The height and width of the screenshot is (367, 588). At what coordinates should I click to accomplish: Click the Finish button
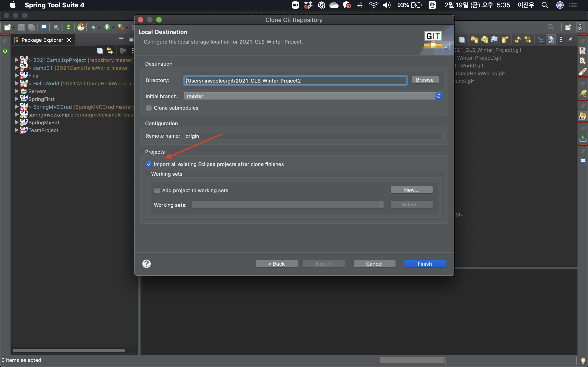click(425, 264)
